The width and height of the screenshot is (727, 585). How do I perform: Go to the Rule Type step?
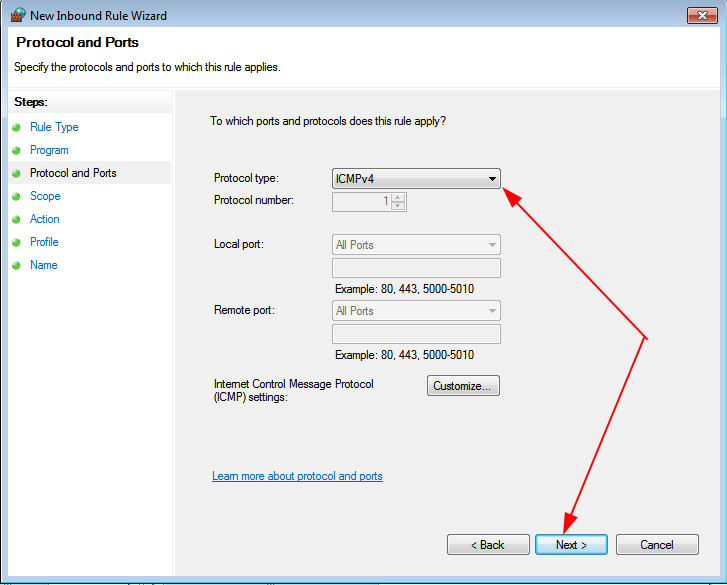pyautogui.click(x=54, y=127)
